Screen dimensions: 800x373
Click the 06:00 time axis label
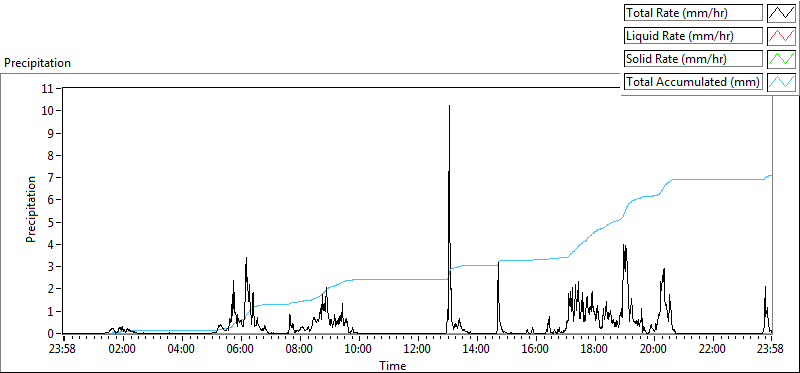click(x=241, y=350)
